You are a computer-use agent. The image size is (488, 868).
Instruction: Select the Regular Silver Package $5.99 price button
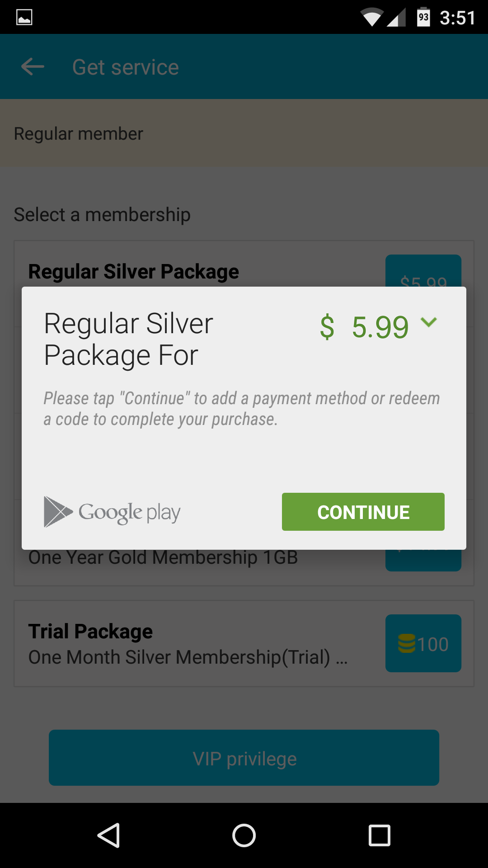coord(423,271)
